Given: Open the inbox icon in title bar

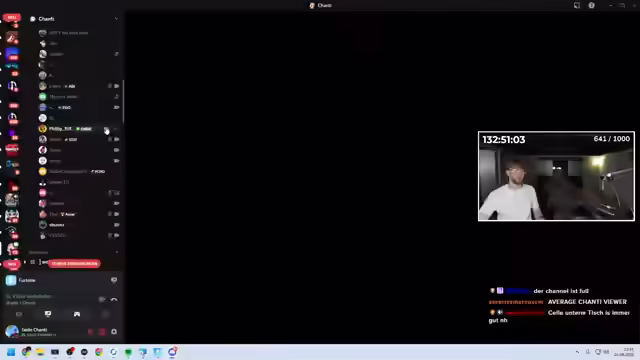Looking at the screenshot, I should [x=577, y=5].
